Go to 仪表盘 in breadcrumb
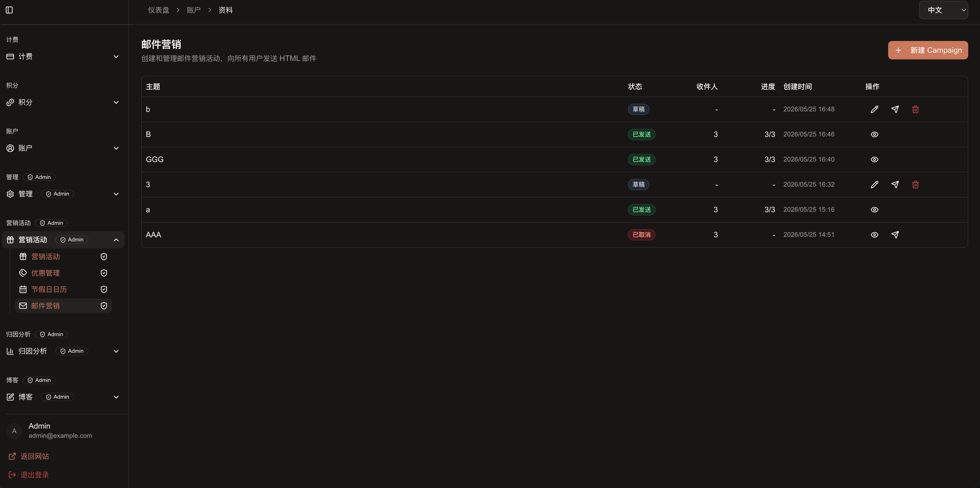Viewport: 980px width, 488px height. coord(158,10)
